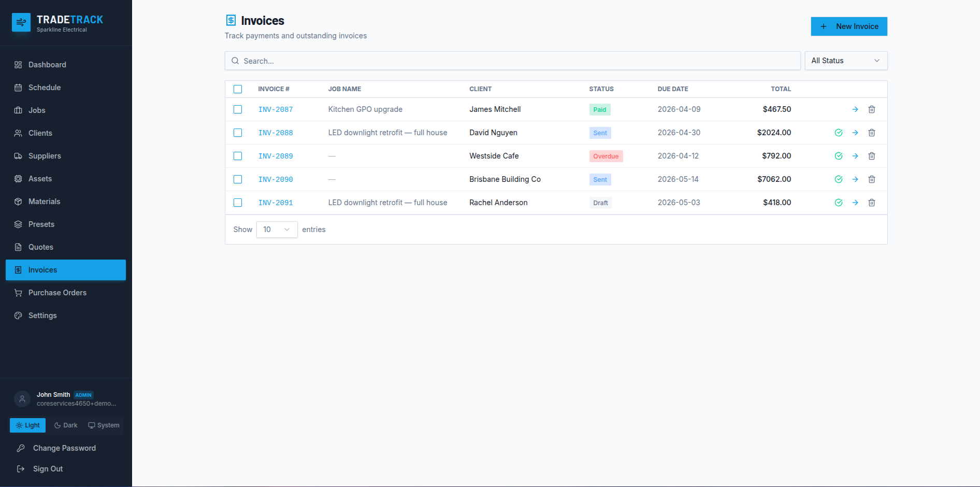Sort by Due Date column header
Screen dimensions: 980x487
(673, 89)
